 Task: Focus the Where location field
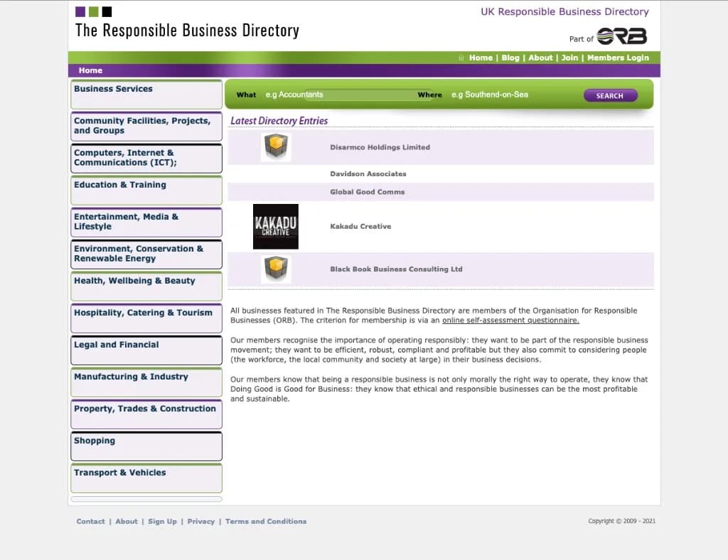tap(510, 95)
